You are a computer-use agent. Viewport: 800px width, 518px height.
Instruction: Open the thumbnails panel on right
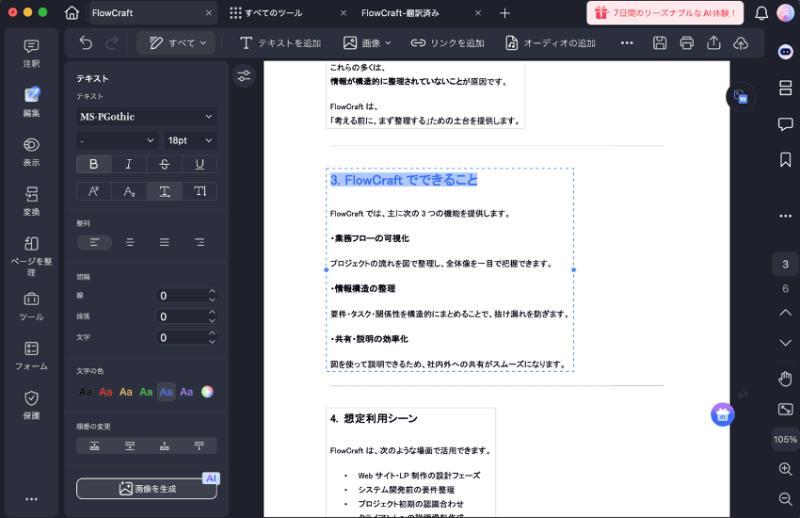tap(785, 88)
